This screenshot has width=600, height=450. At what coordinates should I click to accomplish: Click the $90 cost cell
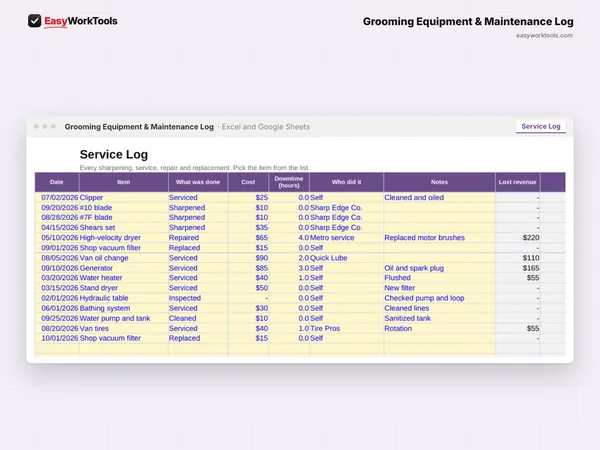(248, 258)
